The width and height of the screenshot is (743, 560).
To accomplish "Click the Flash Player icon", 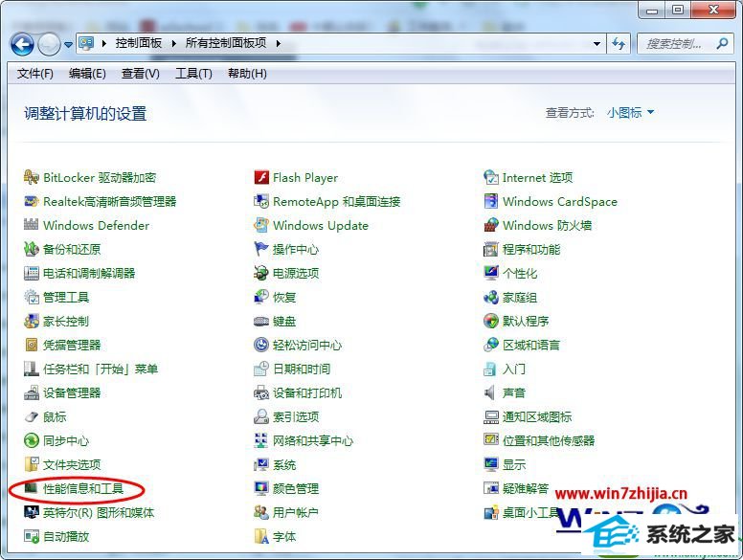I will coord(261,178).
